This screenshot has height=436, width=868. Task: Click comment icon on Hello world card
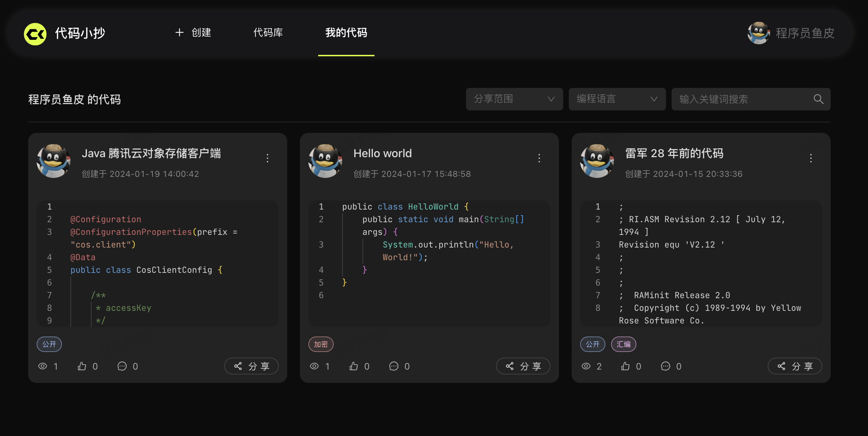pos(394,366)
